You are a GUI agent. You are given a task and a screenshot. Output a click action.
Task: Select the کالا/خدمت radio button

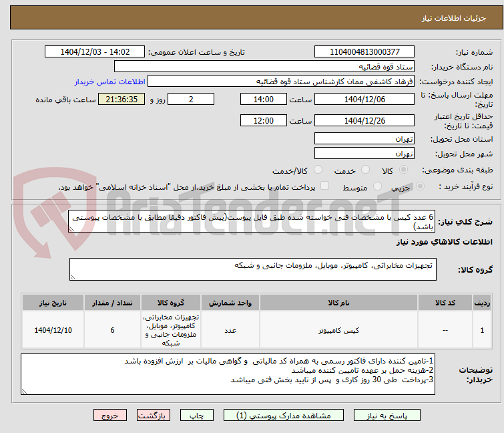[x=318, y=170]
